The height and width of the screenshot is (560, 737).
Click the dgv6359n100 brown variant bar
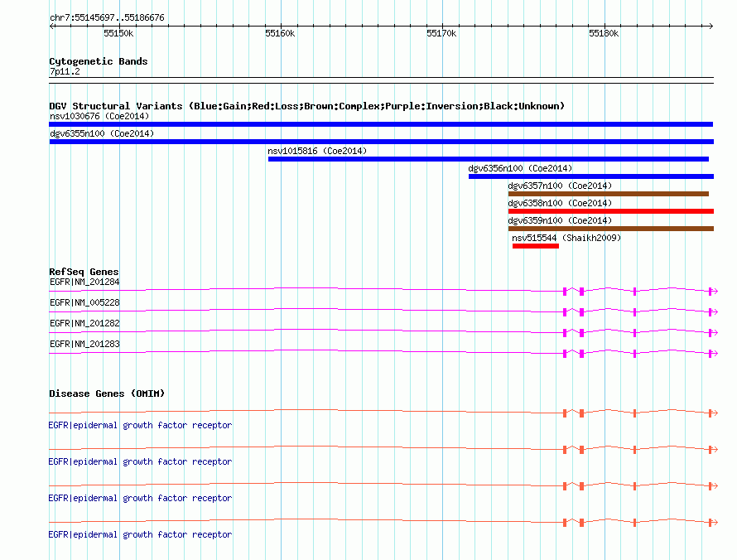click(x=611, y=229)
